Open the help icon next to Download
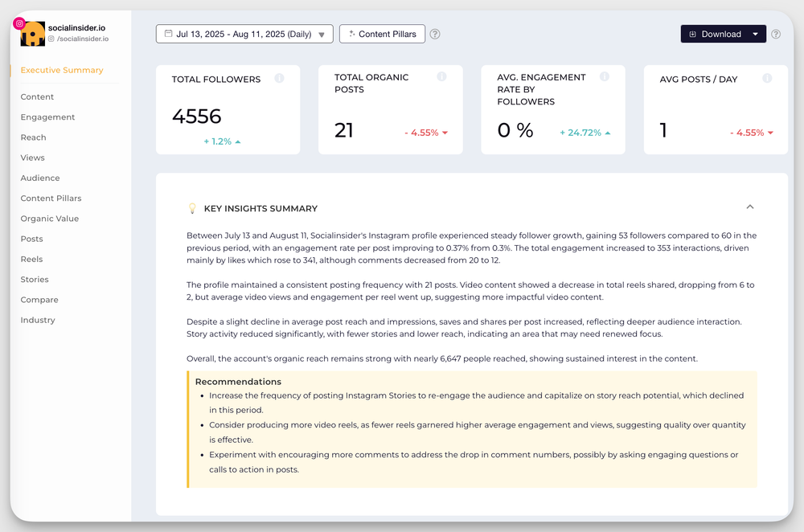This screenshot has height=532, width=804. tap(776, 34)
